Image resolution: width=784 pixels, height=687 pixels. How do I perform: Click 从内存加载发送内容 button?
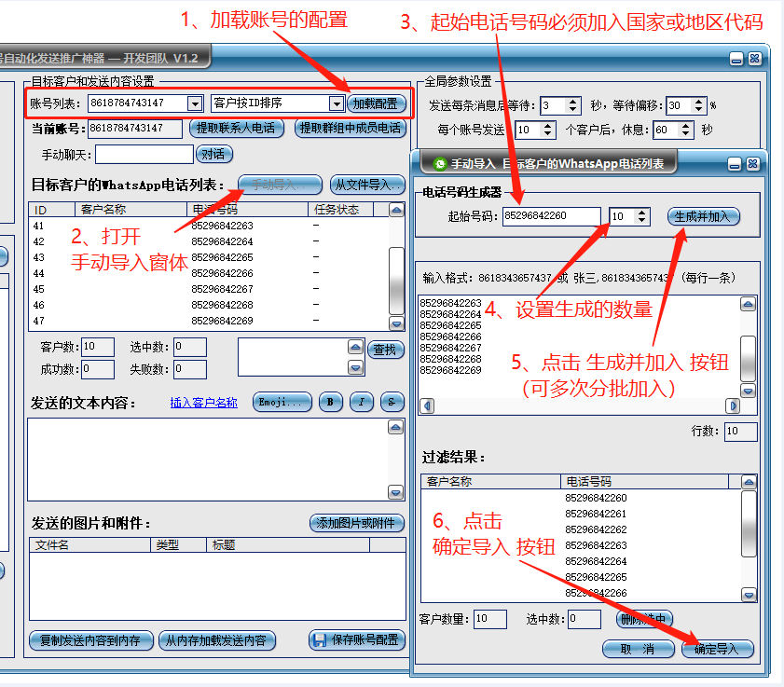pos(217,640)
